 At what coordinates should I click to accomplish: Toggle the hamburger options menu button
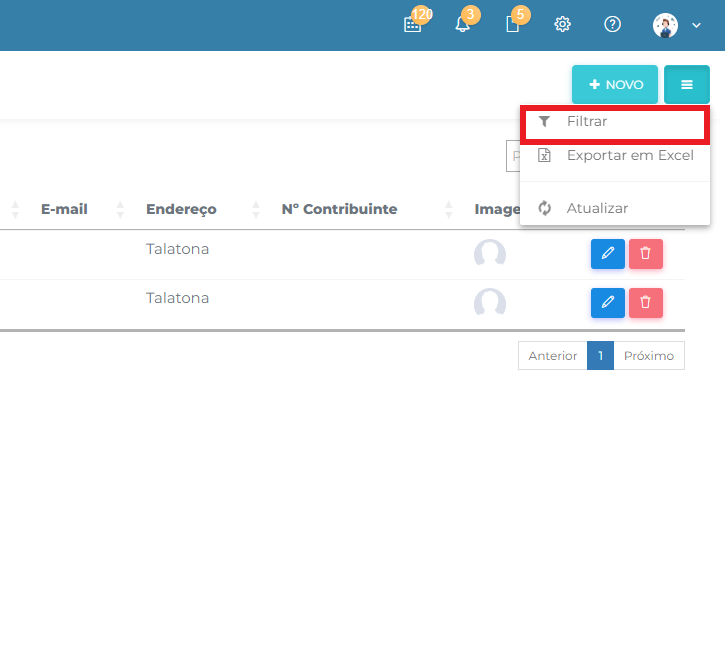[687, 85]
